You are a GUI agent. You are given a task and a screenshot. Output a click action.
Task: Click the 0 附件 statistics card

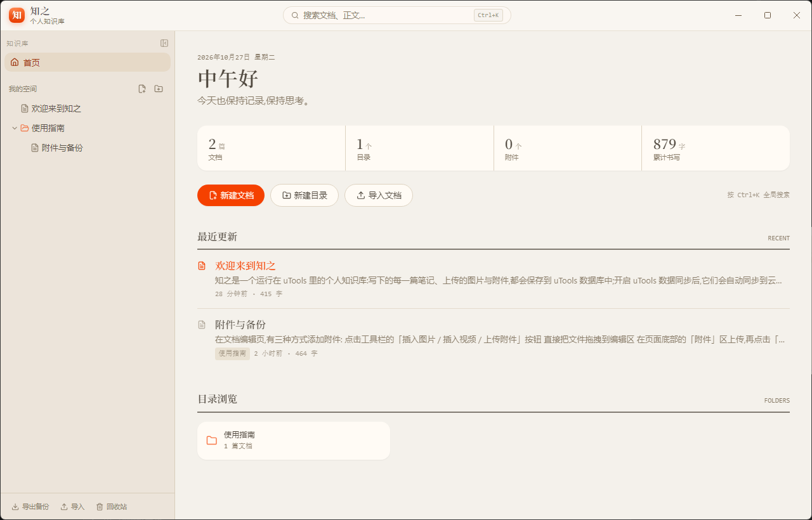(568, 148)
